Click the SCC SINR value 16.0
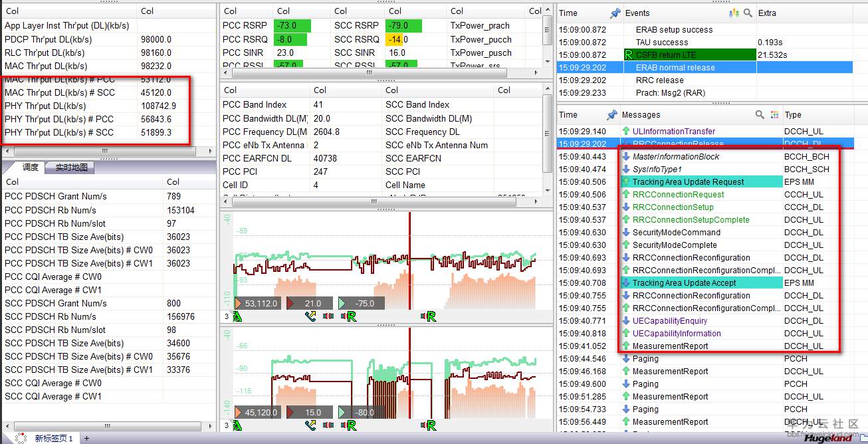The height and width of the screenshot is (444, 868). click(397, 53)
